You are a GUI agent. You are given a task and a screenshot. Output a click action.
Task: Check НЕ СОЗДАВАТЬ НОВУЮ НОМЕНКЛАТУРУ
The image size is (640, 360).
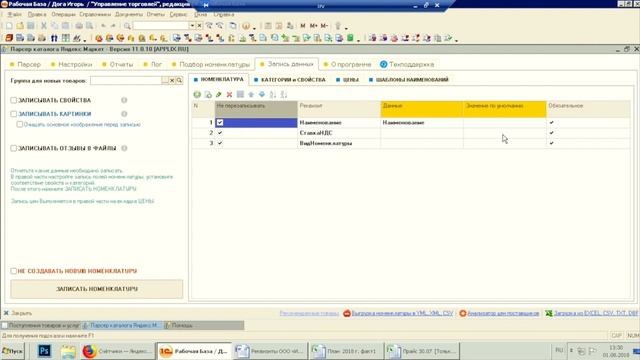pos(13,271)
